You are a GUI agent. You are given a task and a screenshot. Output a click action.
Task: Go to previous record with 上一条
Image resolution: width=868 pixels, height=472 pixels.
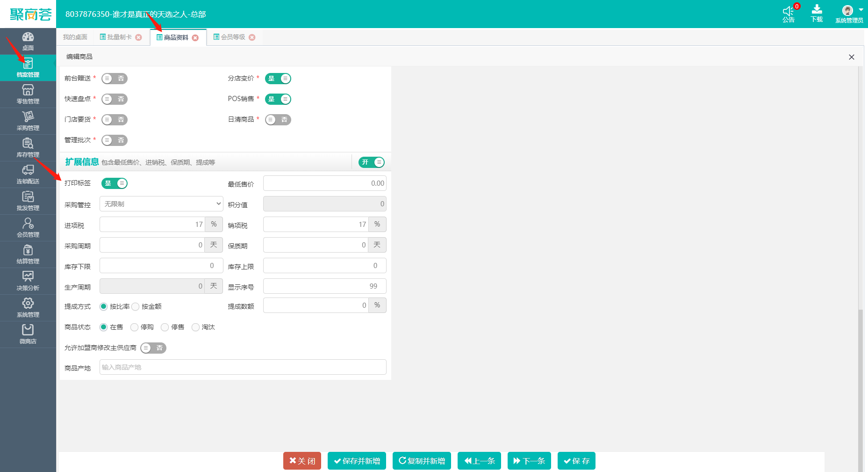pyautogui.click(x=479, y=461)
